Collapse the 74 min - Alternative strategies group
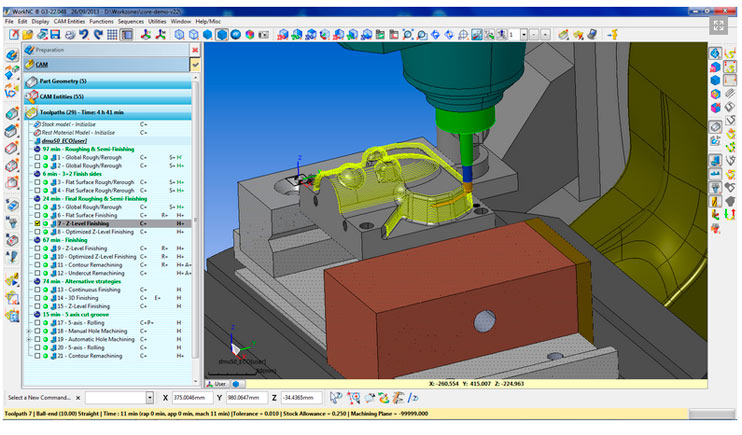 [37, 282]
